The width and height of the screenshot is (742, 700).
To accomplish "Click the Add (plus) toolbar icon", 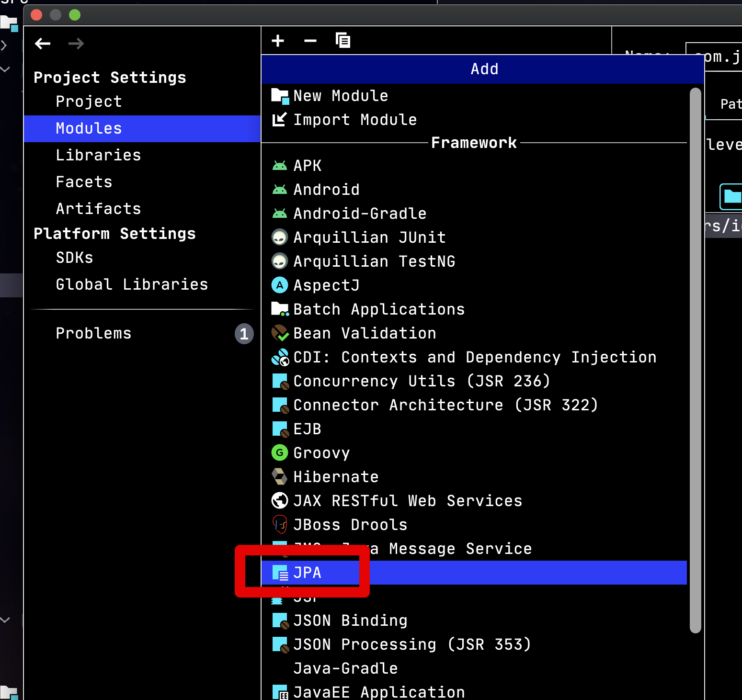I will pos(278,41).
